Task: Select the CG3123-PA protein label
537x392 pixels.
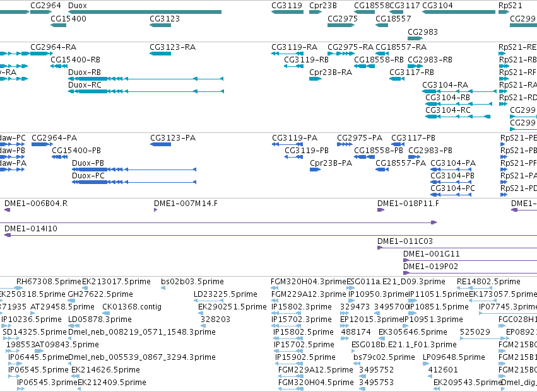Action: [173, 138]
